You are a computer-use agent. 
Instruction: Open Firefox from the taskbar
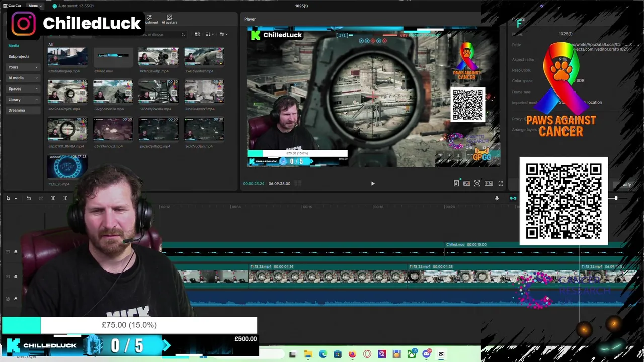click(352, 354)
